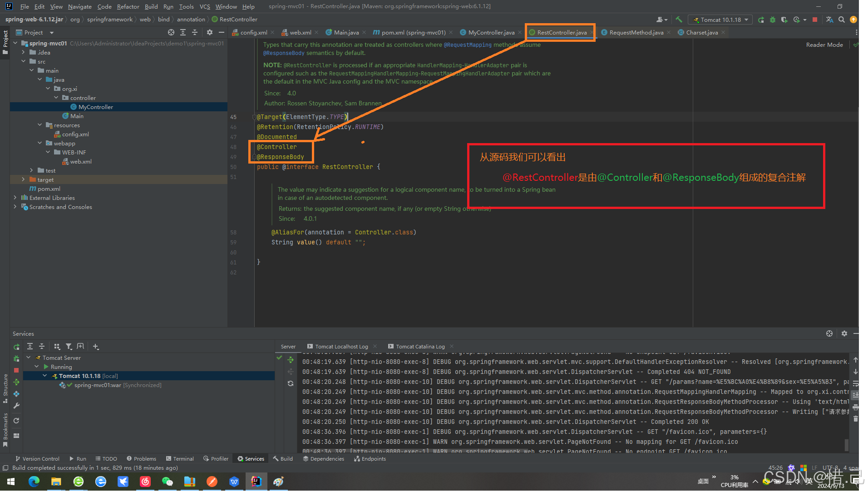Click the Windows Start button
The image size is (868, 492).
click(11, 482)
